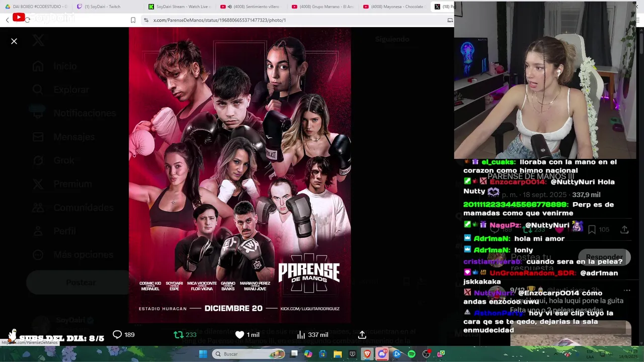Open Task View on the taskbar

tap(294, 354)
